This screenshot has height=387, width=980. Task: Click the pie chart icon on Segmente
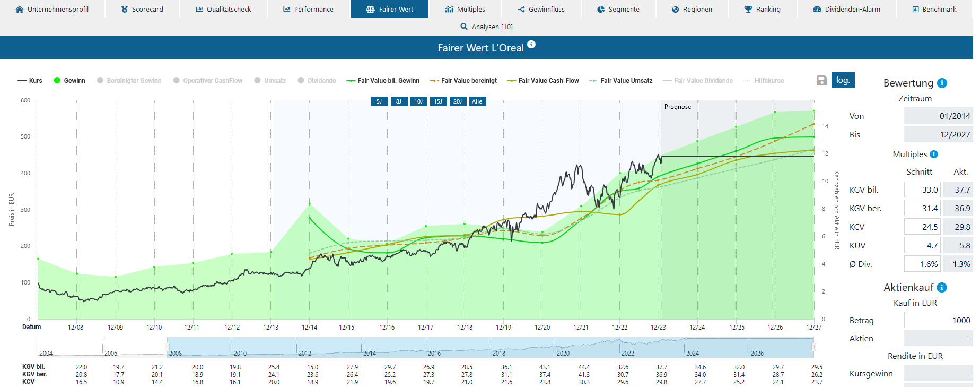601,9
